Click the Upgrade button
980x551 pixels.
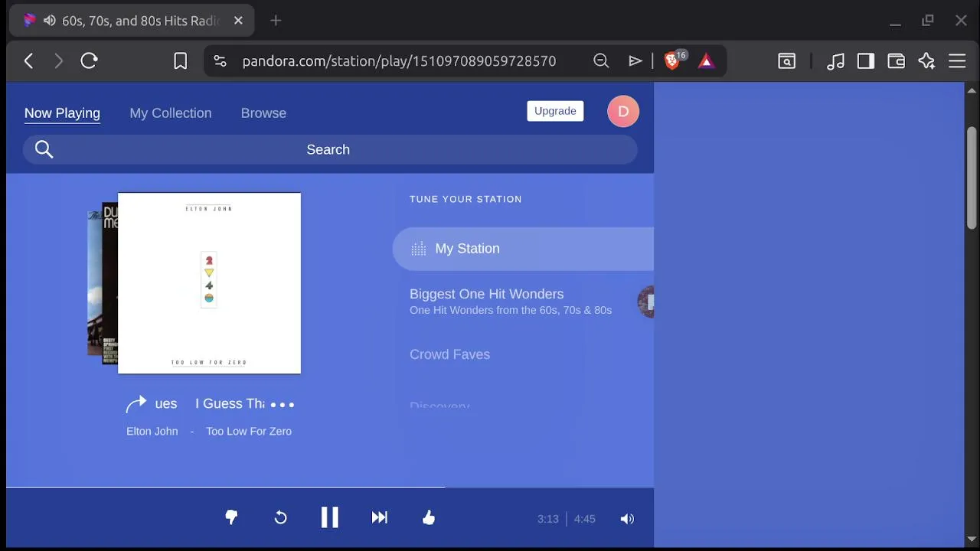(x=555, y=111)
